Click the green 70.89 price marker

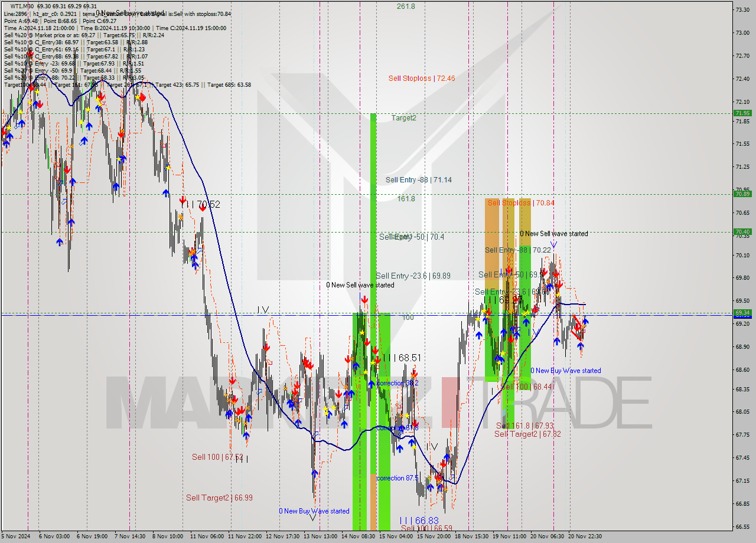click(x=742, y=194)
